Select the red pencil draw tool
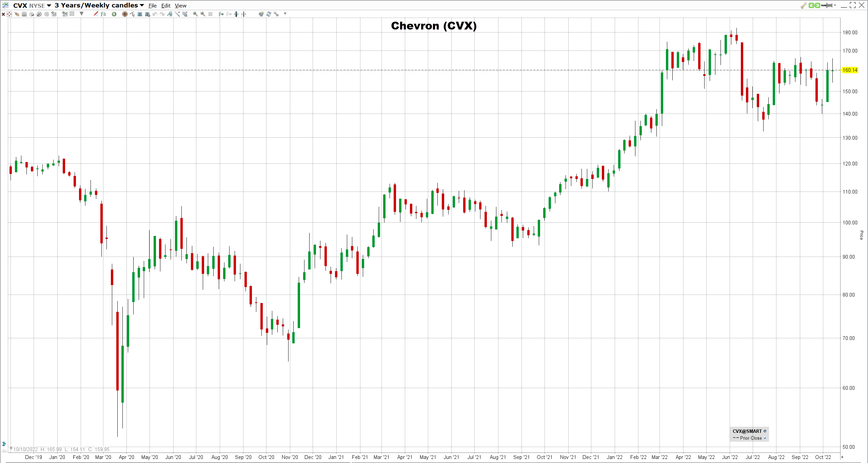 [96, 14]
